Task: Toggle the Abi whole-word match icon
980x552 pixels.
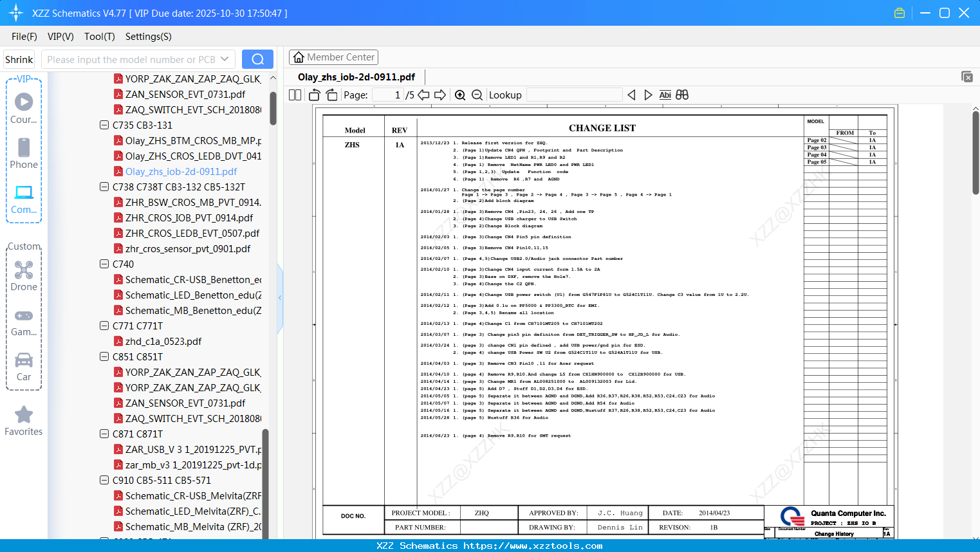Action: (665, 95)
